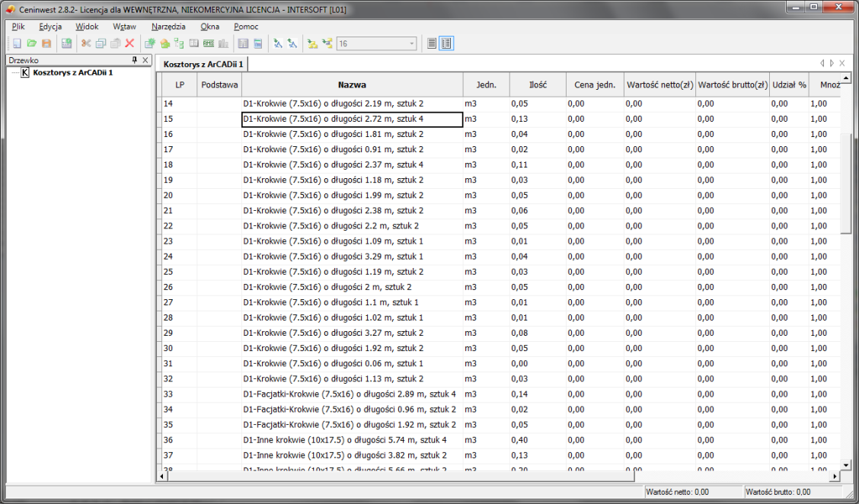Open the level dropdown showing 16
Viewport: 859px width, 504px height.
411,43
